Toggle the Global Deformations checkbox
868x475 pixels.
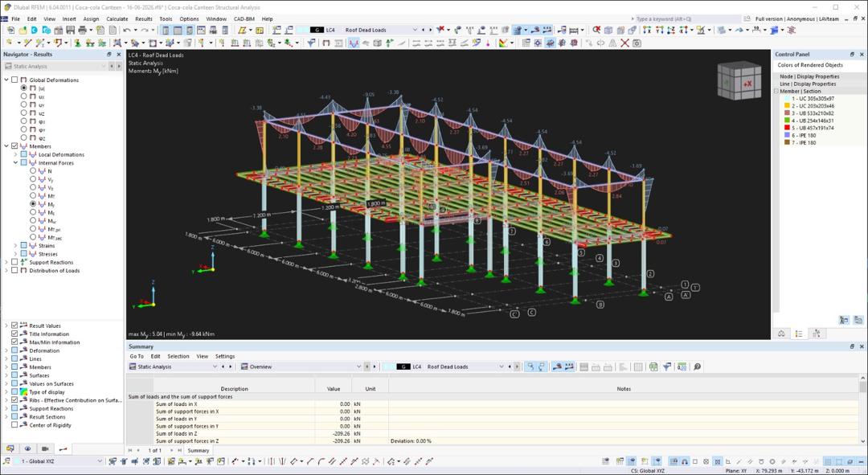click(x=15, y=80)
